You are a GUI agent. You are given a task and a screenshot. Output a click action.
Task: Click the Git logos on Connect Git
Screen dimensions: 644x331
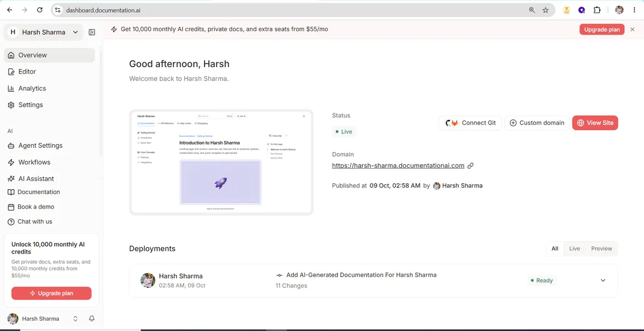452,123
